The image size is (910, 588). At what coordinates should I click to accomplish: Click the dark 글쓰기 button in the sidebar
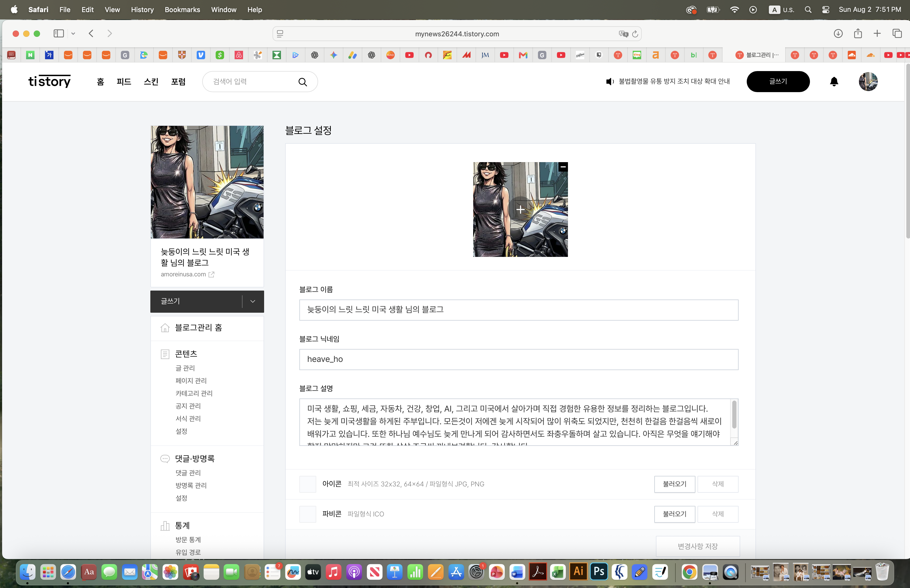[x=196, y=301]
